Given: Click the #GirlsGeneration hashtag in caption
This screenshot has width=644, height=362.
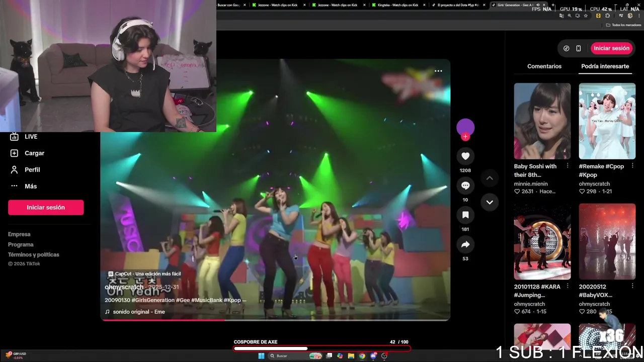Looking at the screenshot, I should click(x=153, y=300).
